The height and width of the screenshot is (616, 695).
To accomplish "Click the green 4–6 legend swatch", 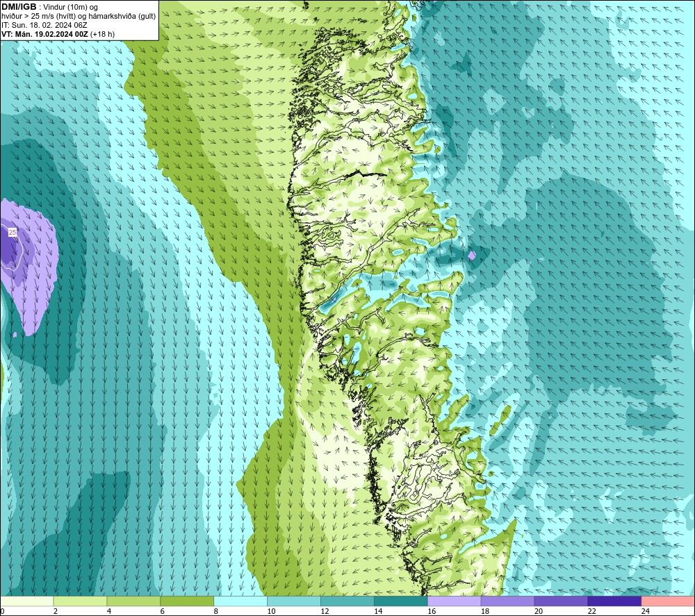I will click(x=133, y=601).
